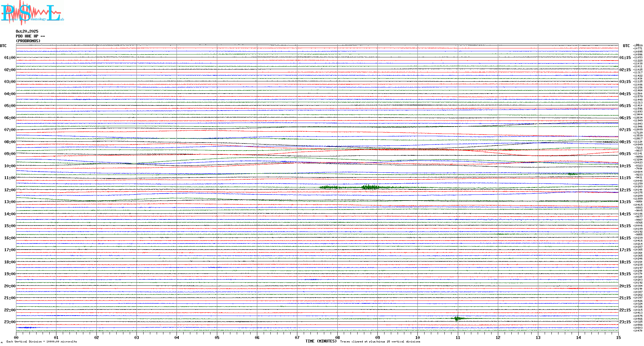Click minute 15 on the time axis
This screenshot has height=346, width=644.
click(618, 337)
